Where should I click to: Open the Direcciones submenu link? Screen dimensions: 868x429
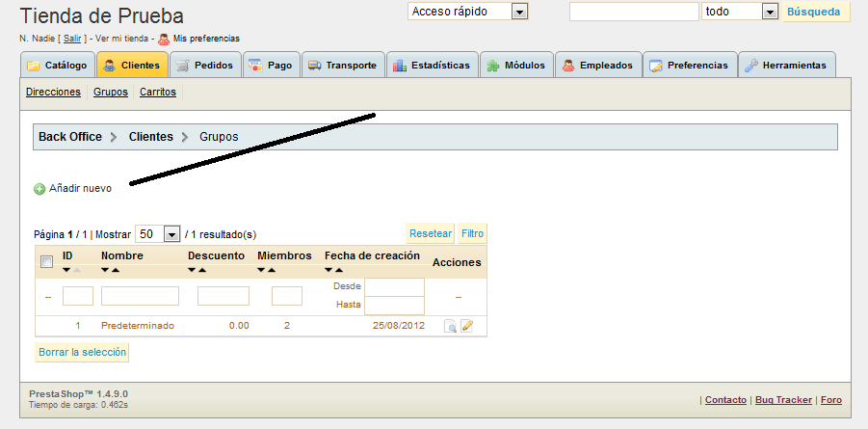point(53,92)
